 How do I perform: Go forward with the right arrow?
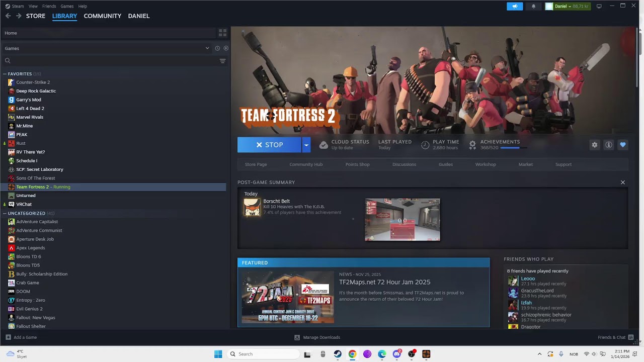click(19, 16)
